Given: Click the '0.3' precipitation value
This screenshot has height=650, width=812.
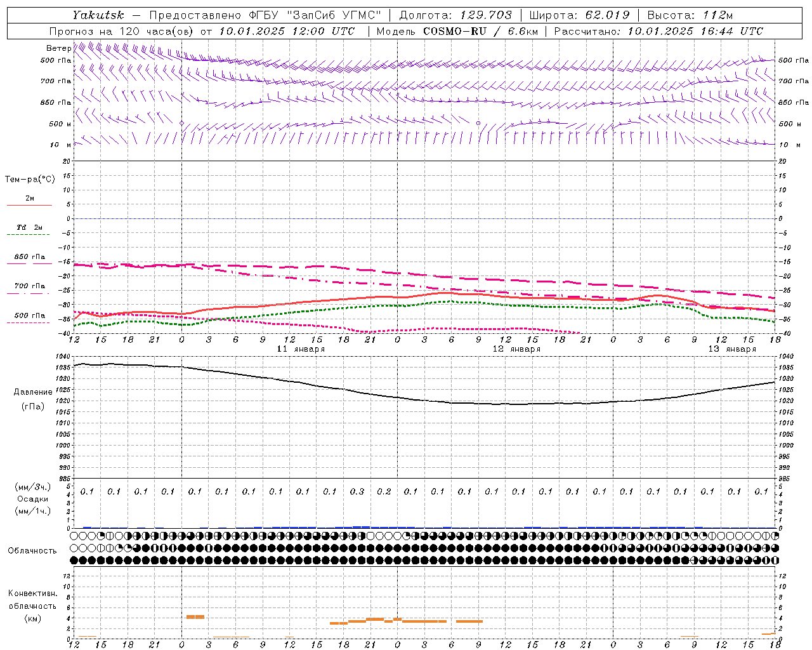Looking at the screenshot, I should (x=357, y=492).
